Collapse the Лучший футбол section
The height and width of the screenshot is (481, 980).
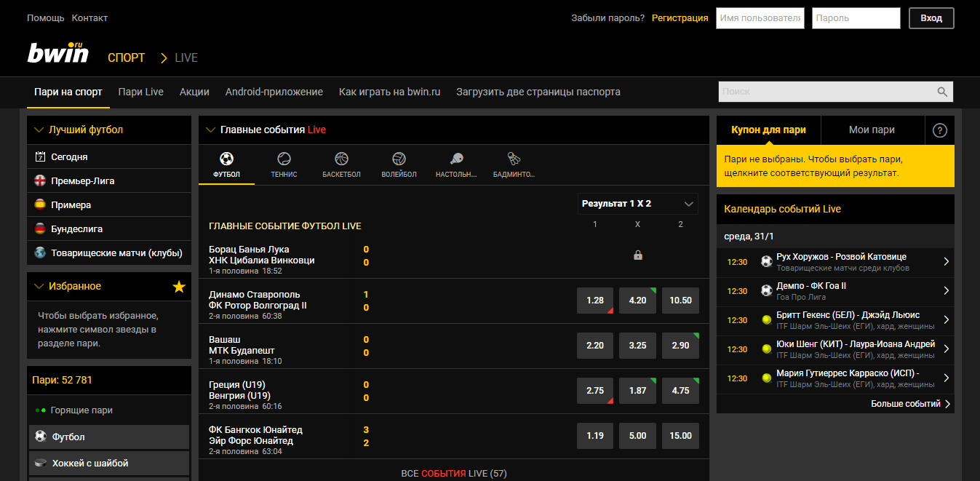click(x=39, y=130)
